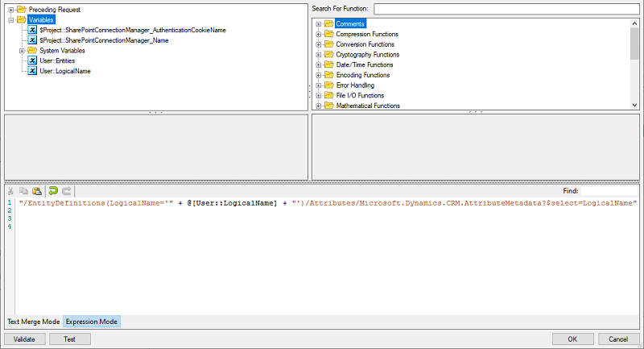Expand the Date/Time Functions category

318,65
